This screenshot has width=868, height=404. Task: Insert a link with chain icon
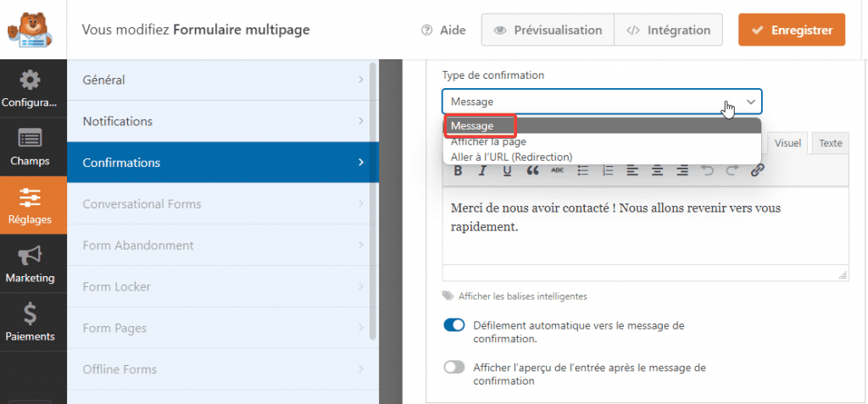(757, 170)
